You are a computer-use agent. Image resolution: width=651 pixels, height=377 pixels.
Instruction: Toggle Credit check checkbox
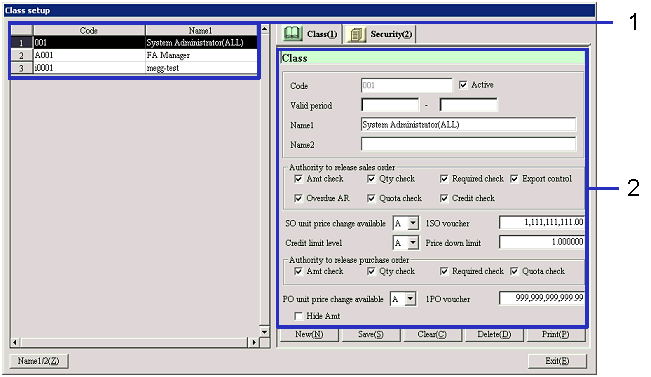(444, 198)
